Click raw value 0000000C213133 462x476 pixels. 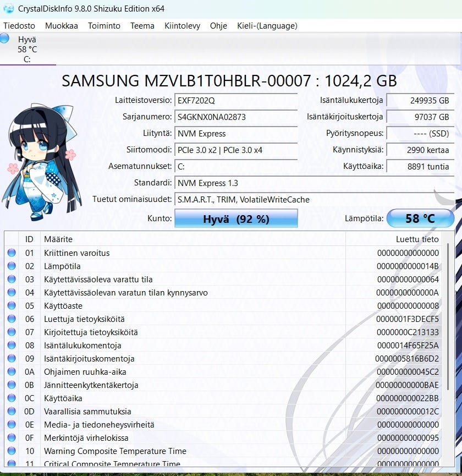[x=408, y=332]
